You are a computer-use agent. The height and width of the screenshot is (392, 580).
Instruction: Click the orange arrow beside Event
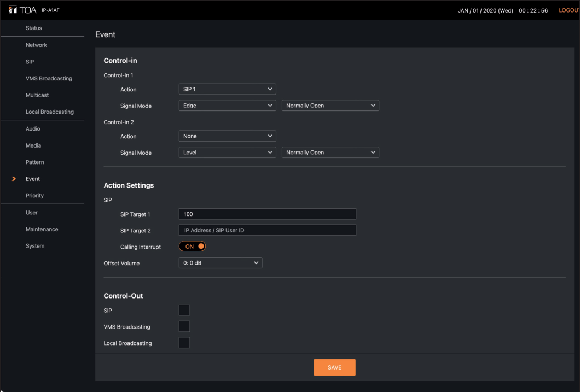15,179
